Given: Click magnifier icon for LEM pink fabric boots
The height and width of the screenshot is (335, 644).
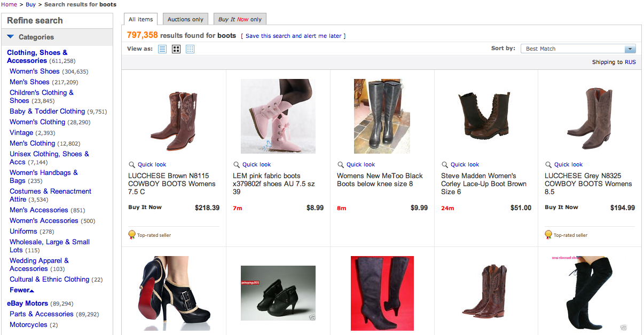Looking at the screenshot, I should 237,164.
